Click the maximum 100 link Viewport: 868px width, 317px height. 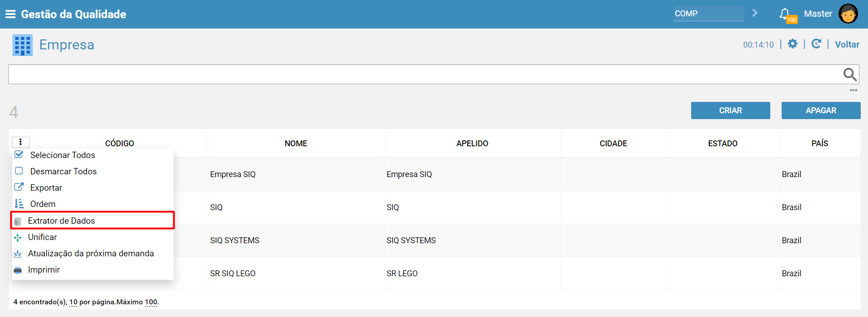(x=151, y=302)
